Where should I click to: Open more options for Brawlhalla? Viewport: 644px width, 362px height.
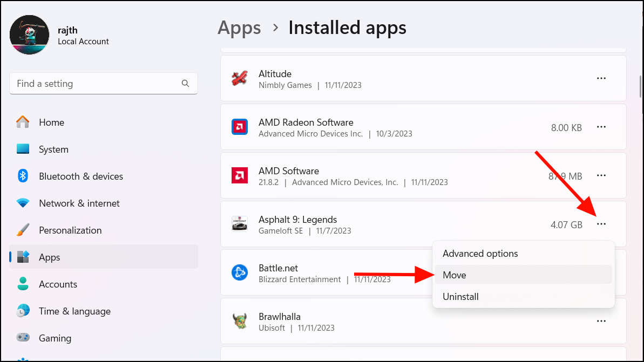601,321
